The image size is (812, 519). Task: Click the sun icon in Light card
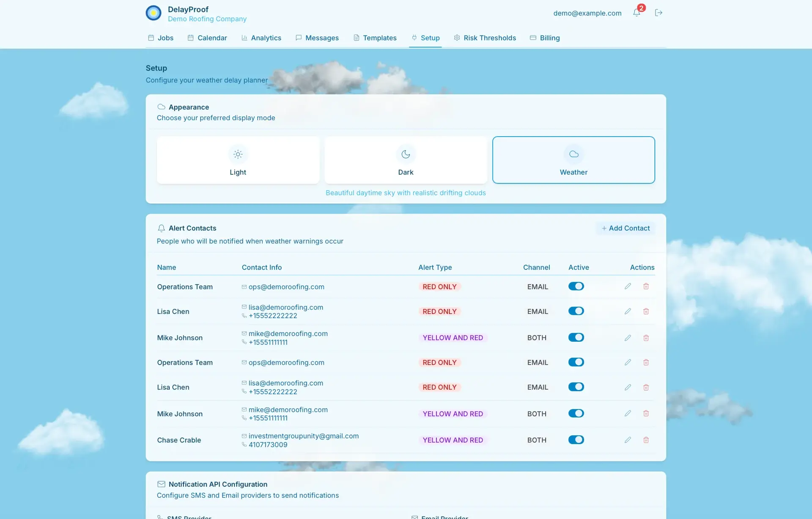click(238, 154)
